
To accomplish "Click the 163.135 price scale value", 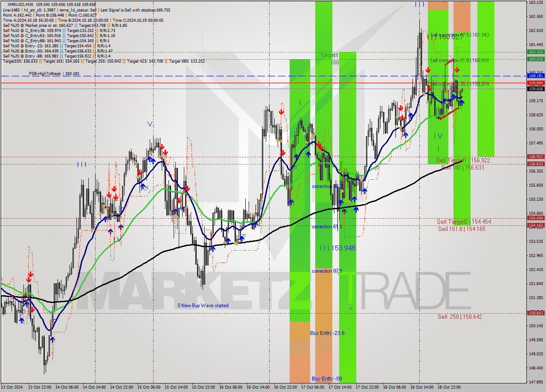I will tap(536, 3).
